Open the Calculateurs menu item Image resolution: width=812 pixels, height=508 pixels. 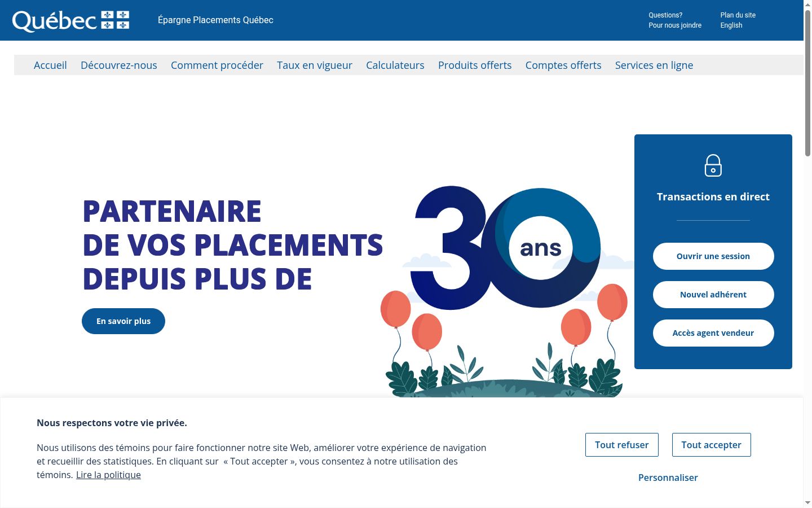click(x=395, y=65)
